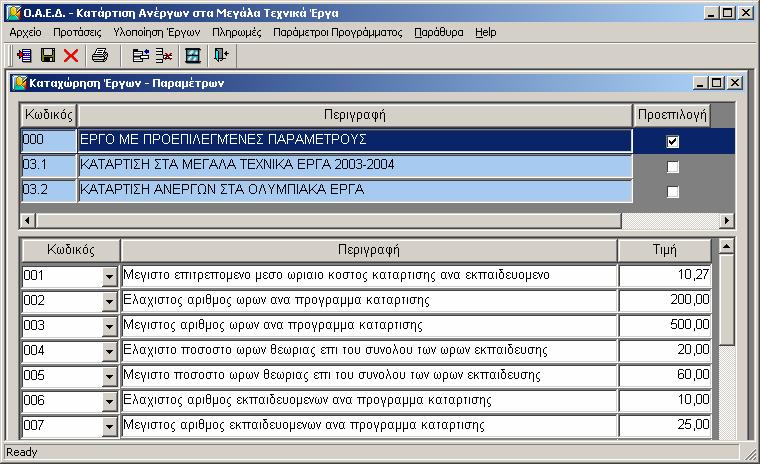
Task: Open the code dropdown for row 003
Action: pyautogui.click(x=110, y=326)
